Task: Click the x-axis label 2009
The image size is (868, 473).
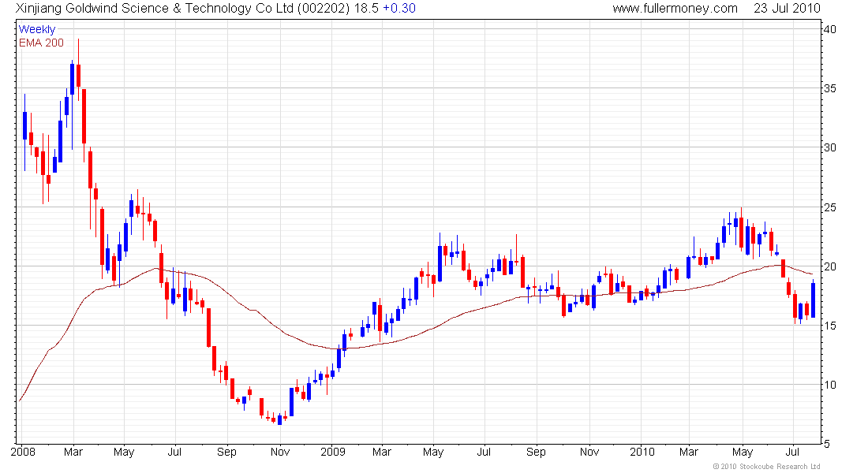Action: (x=333, y=452)
